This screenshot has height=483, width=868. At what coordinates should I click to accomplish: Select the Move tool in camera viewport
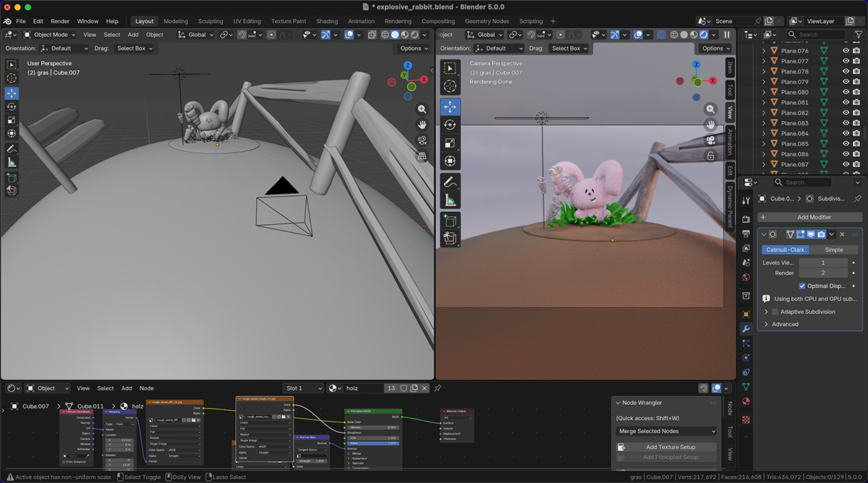(x=450, y=106)
